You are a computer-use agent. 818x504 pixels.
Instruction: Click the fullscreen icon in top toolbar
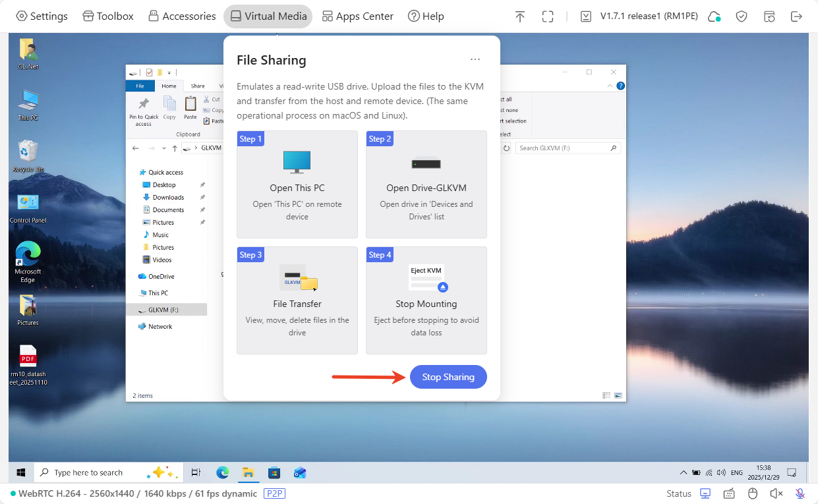pyautogui.click(x=547, y=16)
